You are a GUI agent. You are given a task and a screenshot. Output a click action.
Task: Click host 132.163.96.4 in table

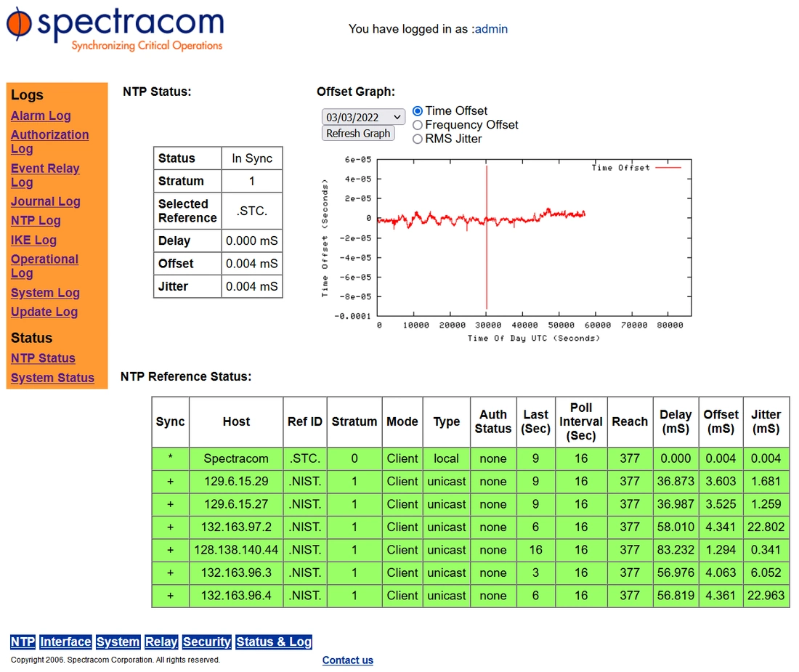(x=236, y=596)
